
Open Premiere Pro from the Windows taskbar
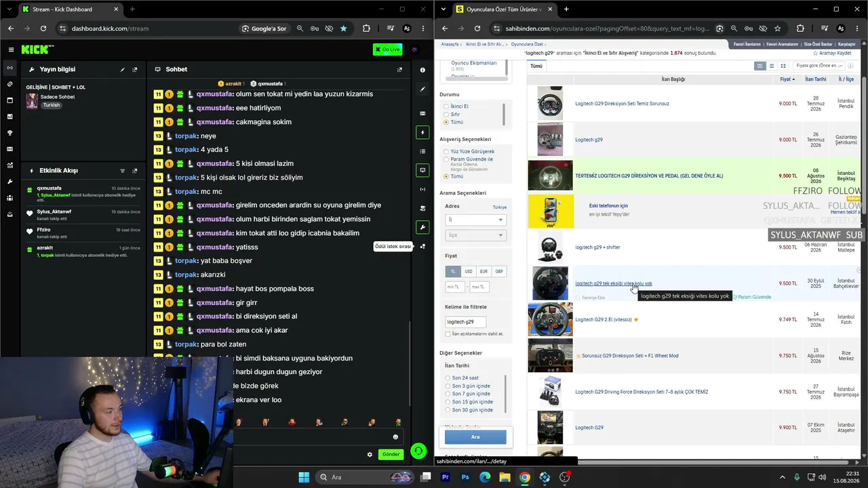[x=446, y=477]
